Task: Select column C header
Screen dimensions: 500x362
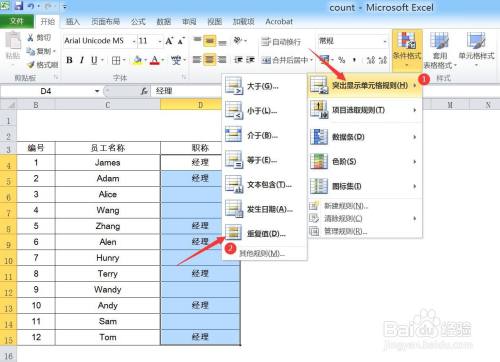Action: (108, 105)
